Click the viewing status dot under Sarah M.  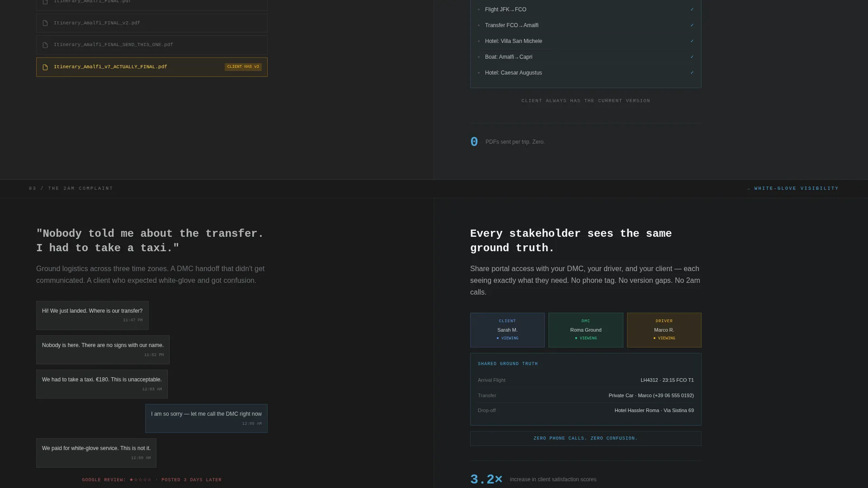[498, 338]
